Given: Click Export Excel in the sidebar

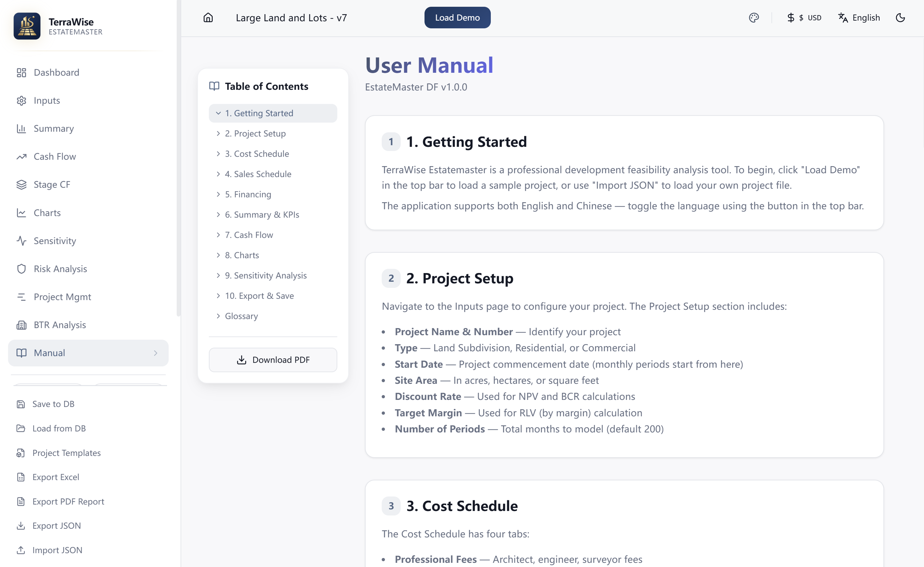Looking at the screenshot, I should click(x=55, y=477).
